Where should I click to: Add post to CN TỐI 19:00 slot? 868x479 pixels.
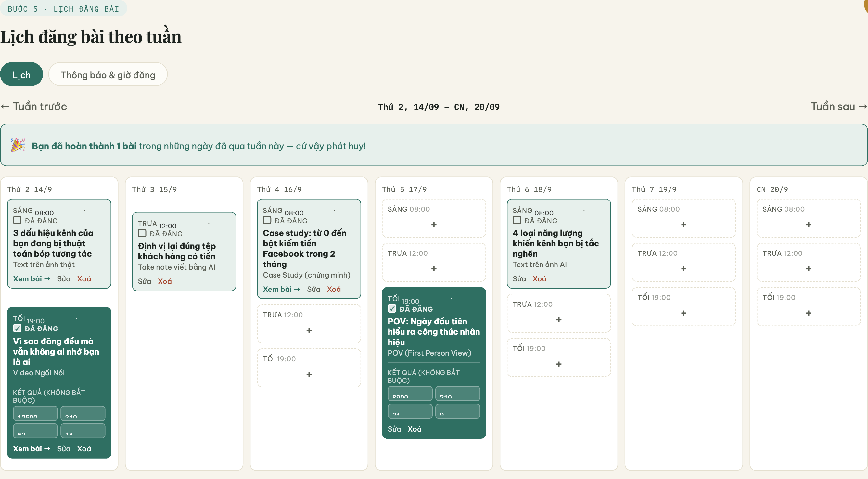808,313
